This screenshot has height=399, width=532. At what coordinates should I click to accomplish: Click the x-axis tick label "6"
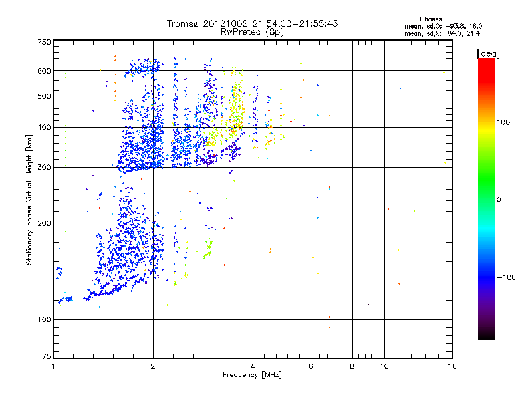[311, 366]
